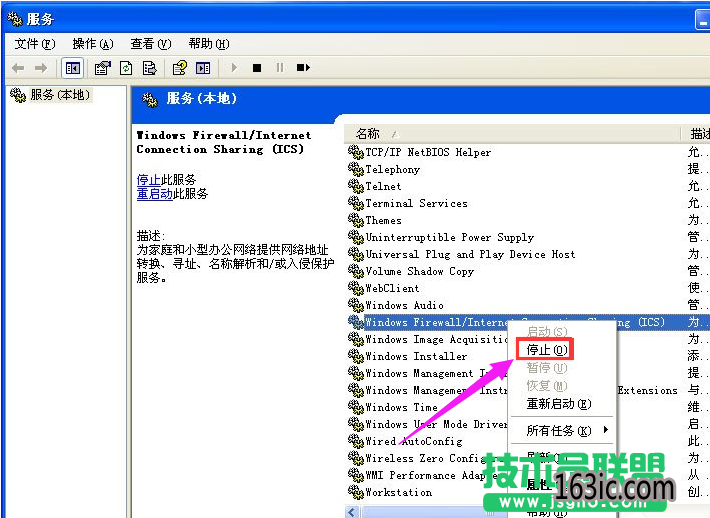
Task: Click the Forward arrow toolbar icon
Action: [41, 68]
